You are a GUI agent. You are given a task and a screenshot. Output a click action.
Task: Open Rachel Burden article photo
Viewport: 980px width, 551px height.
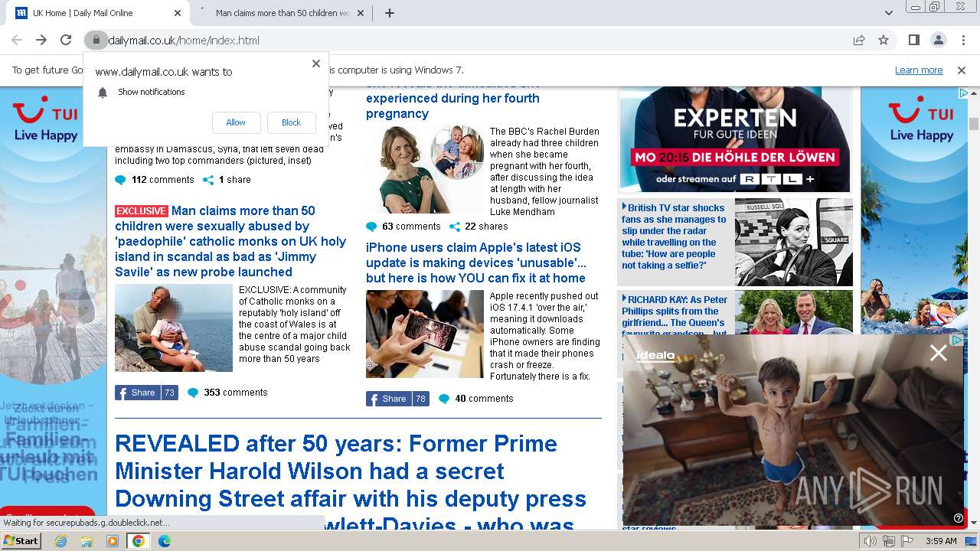pyautogui.click(x=425, y=170)
